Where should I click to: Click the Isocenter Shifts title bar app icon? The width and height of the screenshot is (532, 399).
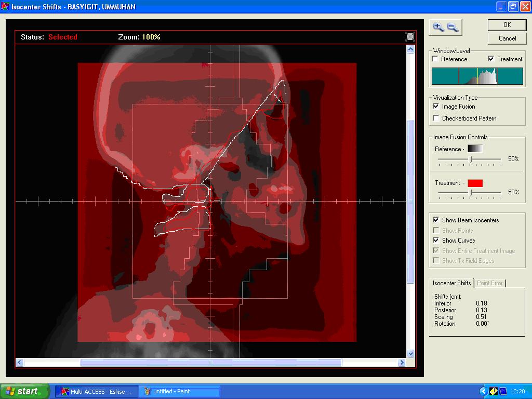pyautogui.click(x=5, y=6)
